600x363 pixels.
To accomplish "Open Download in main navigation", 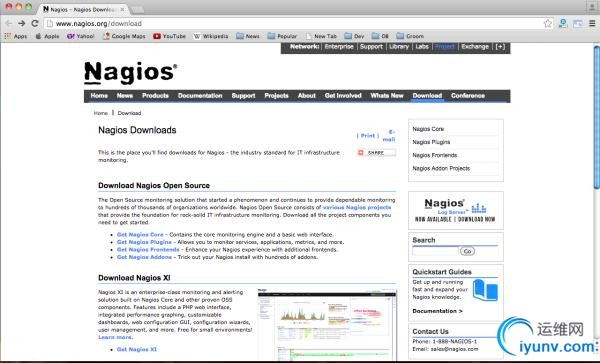I will coord(427,96).
